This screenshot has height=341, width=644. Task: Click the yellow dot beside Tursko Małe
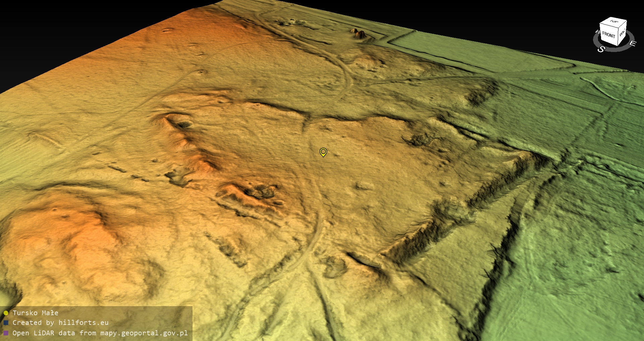tap(6, 313)
